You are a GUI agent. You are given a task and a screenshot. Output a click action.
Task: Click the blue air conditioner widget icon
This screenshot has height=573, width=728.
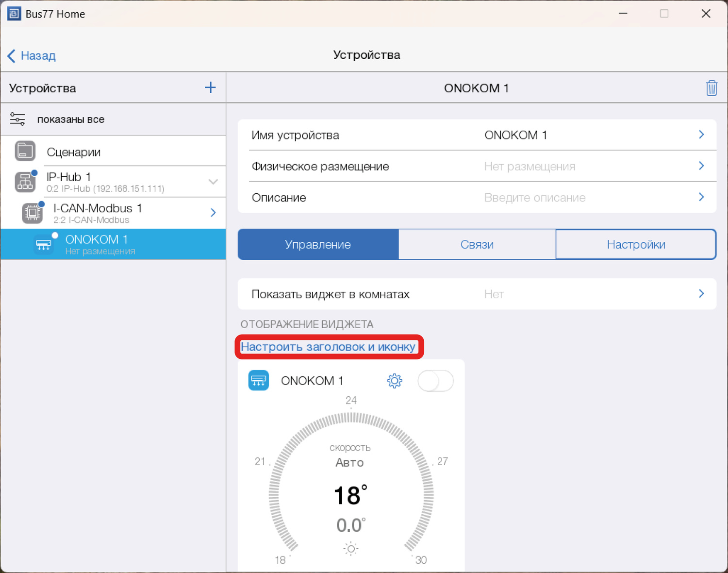click(x=259, y=381)
